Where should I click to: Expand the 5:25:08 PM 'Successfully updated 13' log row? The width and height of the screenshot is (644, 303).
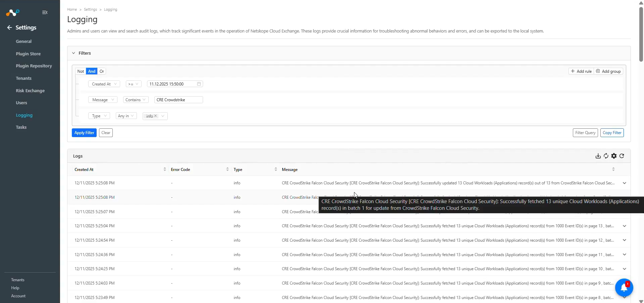[625, 183]
